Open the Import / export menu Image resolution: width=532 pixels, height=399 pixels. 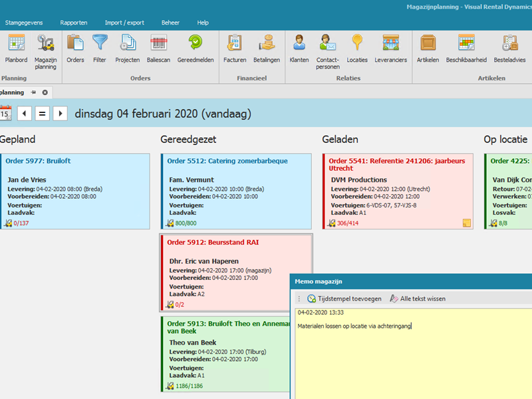click(123, 23)
